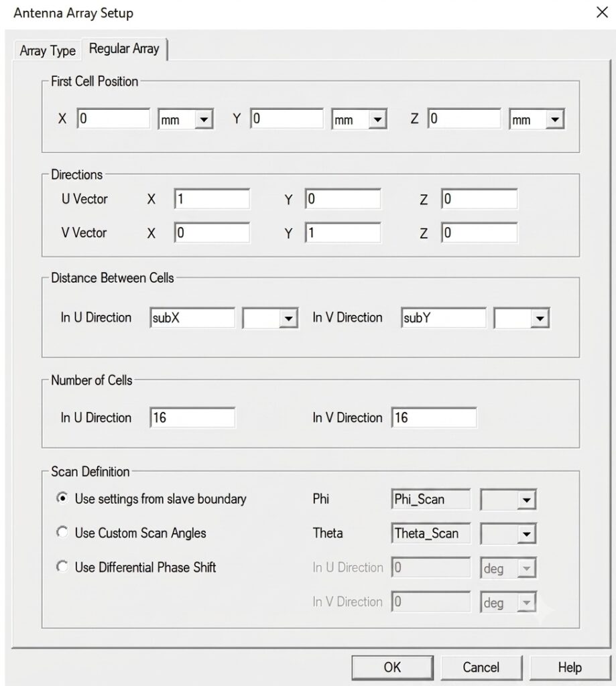This screenshot has height=686, width=616.
Task: Click the Phi_Scan field
Action: (x=431, y=499)
